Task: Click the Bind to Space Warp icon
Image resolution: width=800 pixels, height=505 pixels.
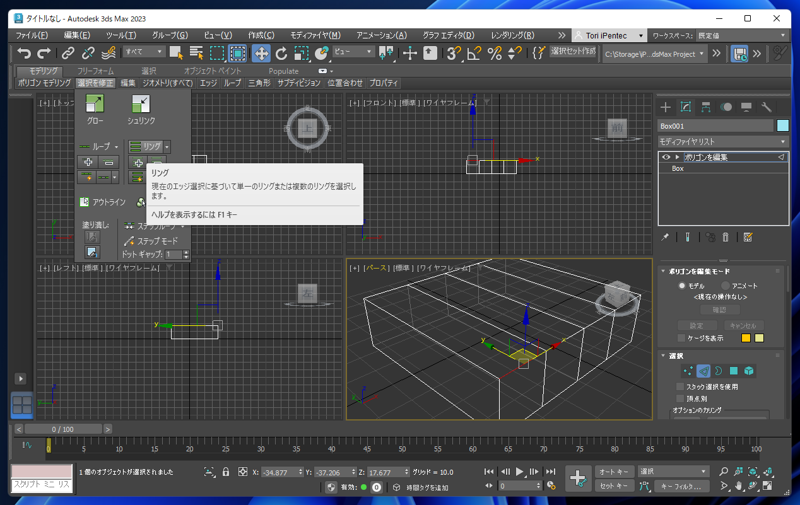Action: click(108, 53)
